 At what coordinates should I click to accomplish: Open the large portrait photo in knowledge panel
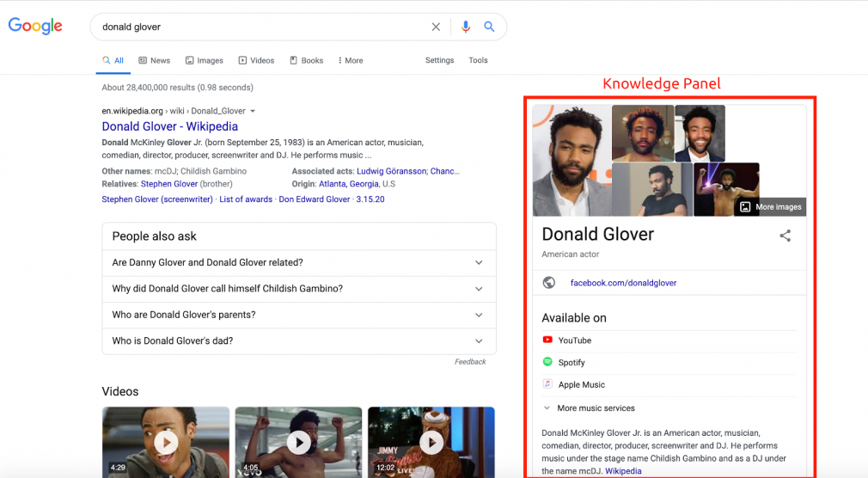(x=572, y=161)
